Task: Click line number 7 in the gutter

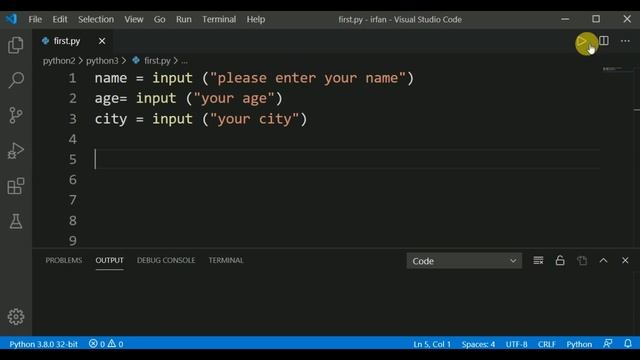Action: tap(73, 200)
